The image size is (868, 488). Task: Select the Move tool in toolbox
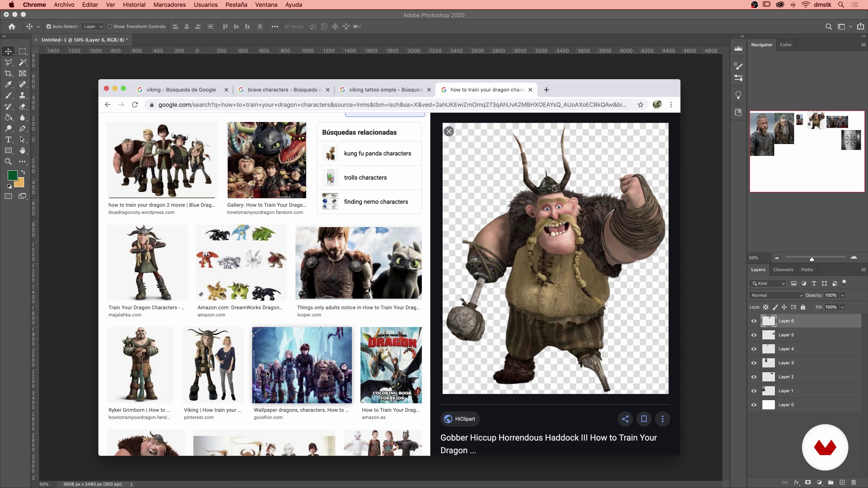point(8,52)
